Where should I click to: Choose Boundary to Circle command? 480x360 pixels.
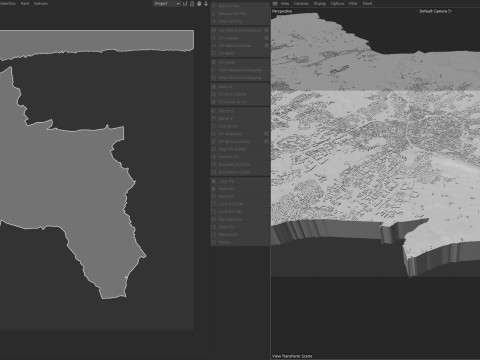click(x=240, y=165)
